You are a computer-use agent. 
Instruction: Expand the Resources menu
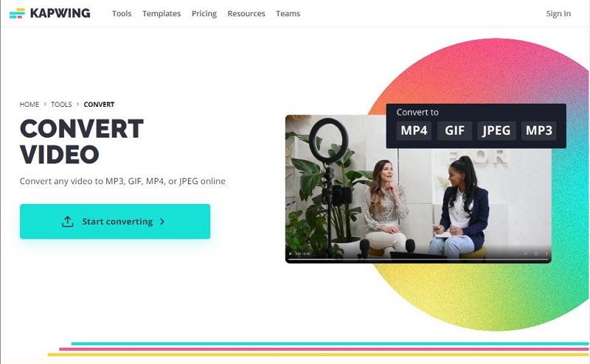(x=246, y=13)
